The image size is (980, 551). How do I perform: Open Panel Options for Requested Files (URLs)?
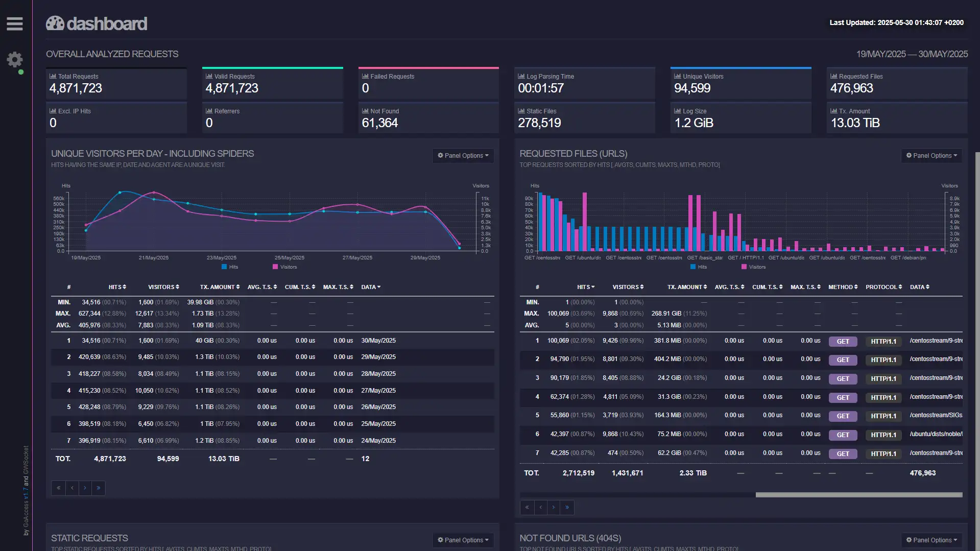pos(931,156)
